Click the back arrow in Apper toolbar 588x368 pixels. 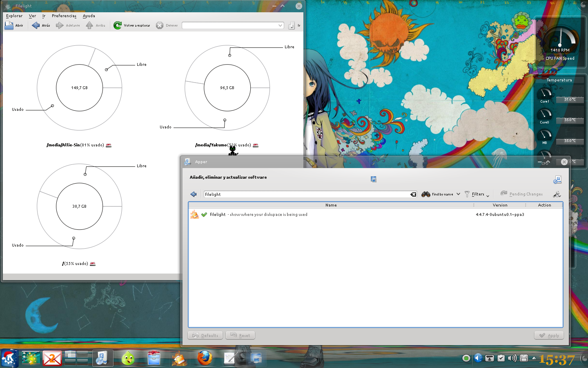pyautogui.click(x=194, y=194)
